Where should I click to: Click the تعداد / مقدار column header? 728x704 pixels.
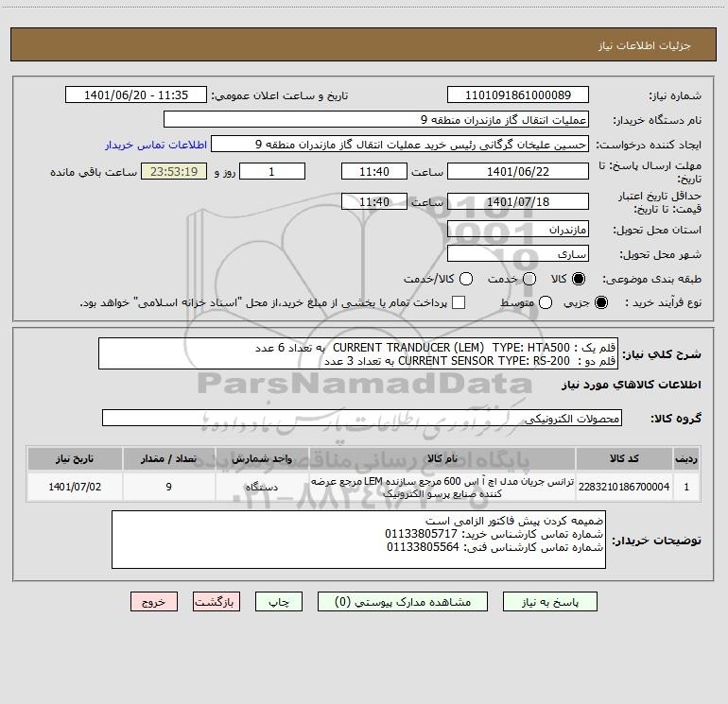click(169, 458)
